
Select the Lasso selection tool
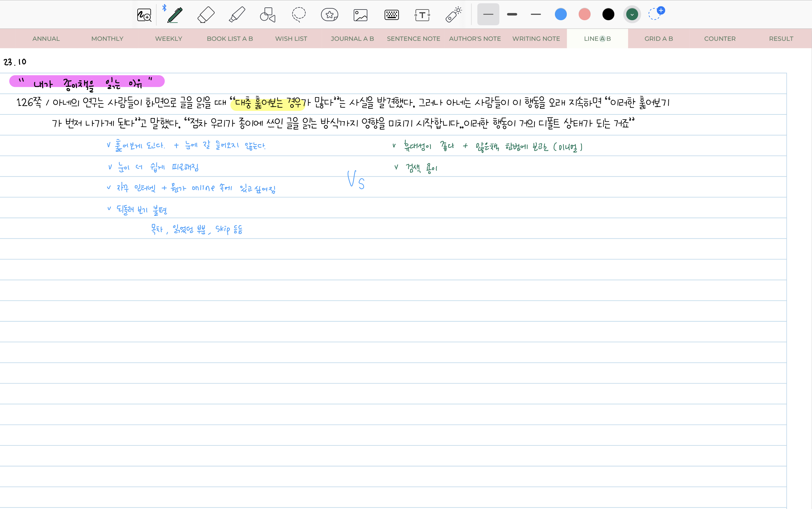298,15
